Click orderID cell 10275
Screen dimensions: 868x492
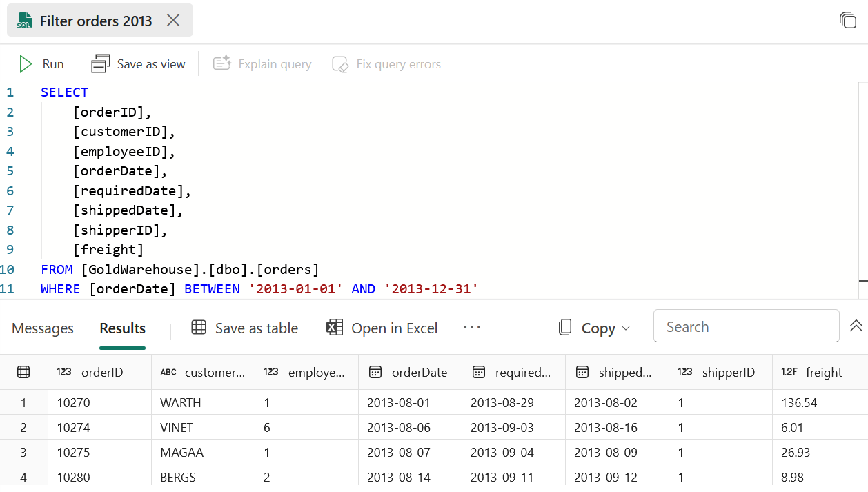(100, 452)
